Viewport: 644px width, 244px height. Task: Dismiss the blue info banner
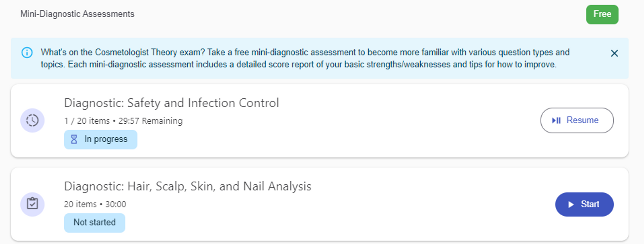click(x=614, y=53)
